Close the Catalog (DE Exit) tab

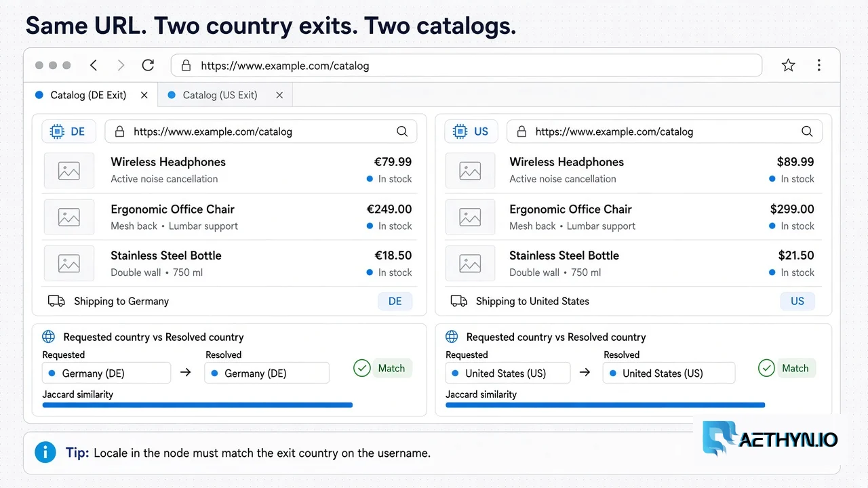pyautogui.click(x=144, y=96)
